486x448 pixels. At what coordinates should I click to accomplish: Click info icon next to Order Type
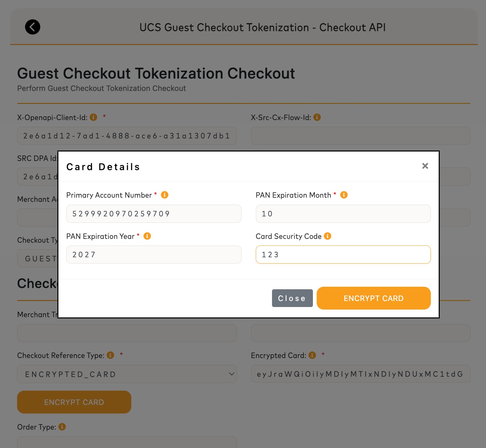[62, 427]
